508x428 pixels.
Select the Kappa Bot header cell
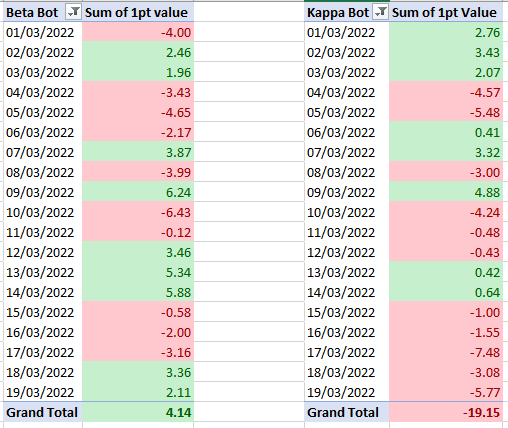tap(347, 12)
